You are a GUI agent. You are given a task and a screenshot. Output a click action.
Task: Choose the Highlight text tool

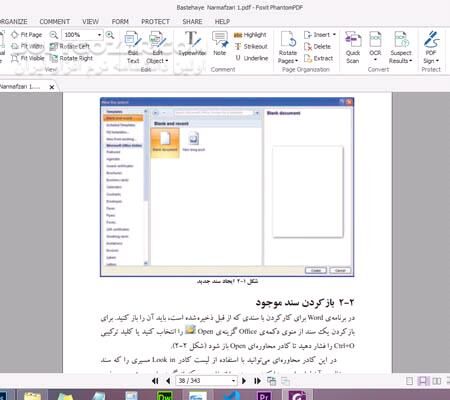pyautogui.click(x=250, y=35)
